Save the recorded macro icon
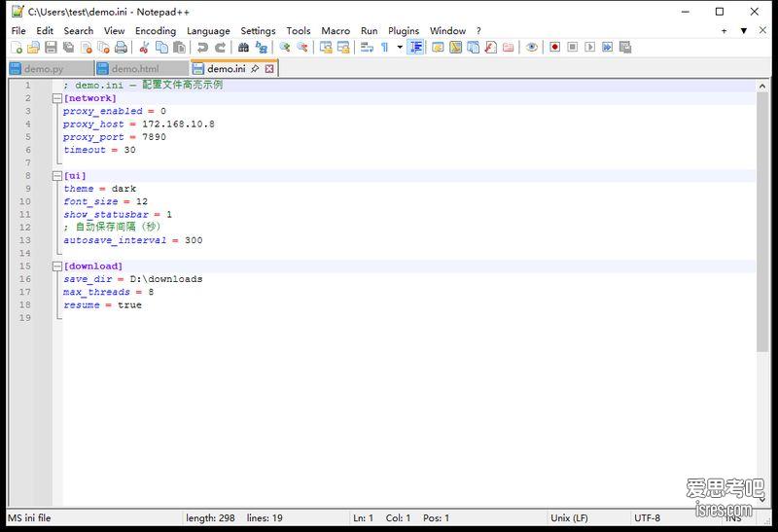 [x=625, y=47]
